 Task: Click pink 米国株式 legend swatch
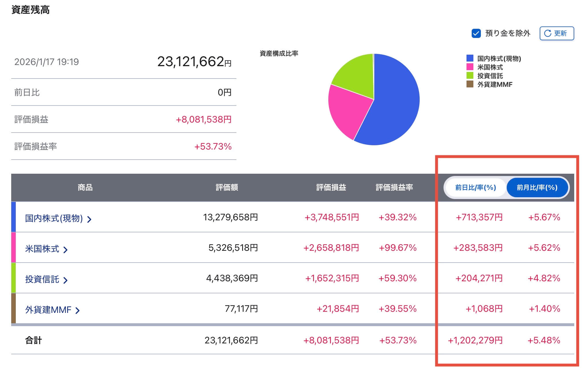tap(470, 67)
